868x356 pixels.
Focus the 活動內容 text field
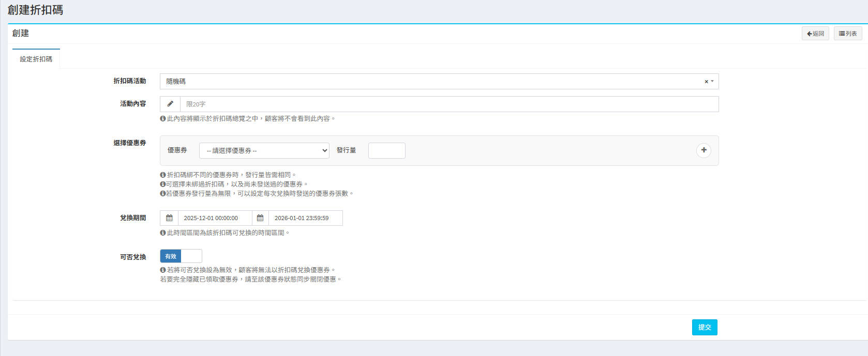pyautogui.click(x=448, y=104)
